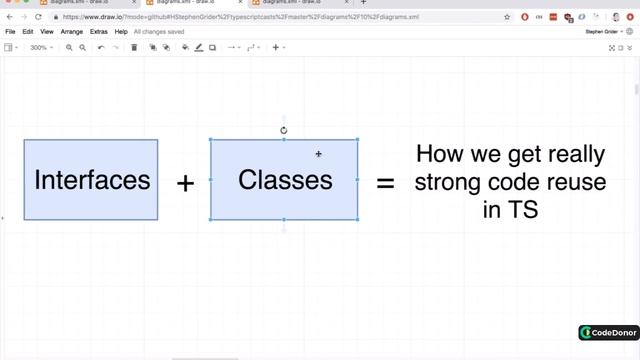This screenshot has width=640, height=360.
Task: Click the red square extension icon
Action: point(553,17)
